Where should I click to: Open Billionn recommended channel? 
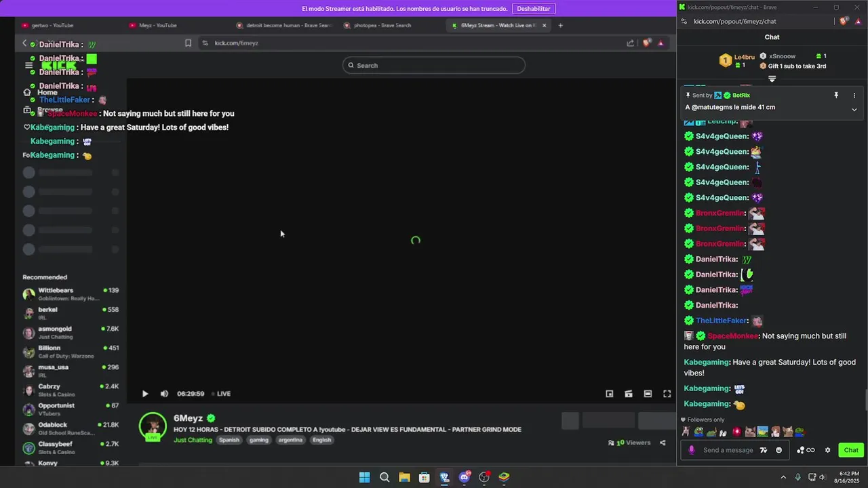click(71, 351)
